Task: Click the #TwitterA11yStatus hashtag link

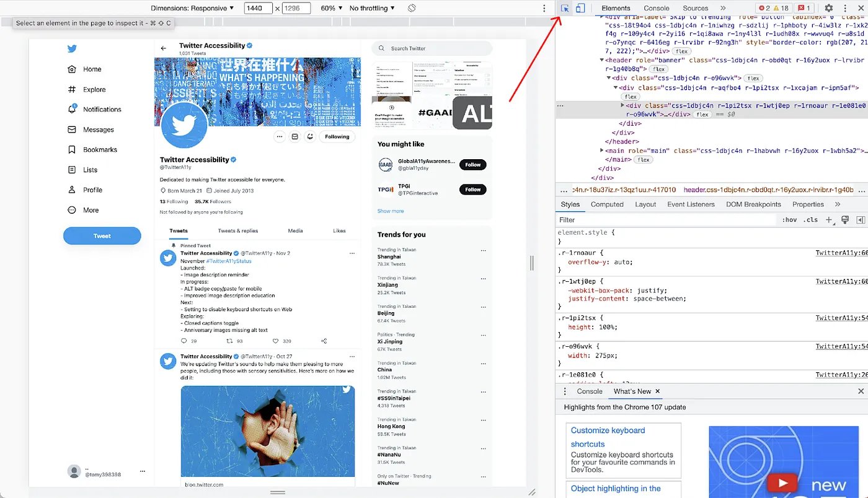Action: click(x=229, y=261)
